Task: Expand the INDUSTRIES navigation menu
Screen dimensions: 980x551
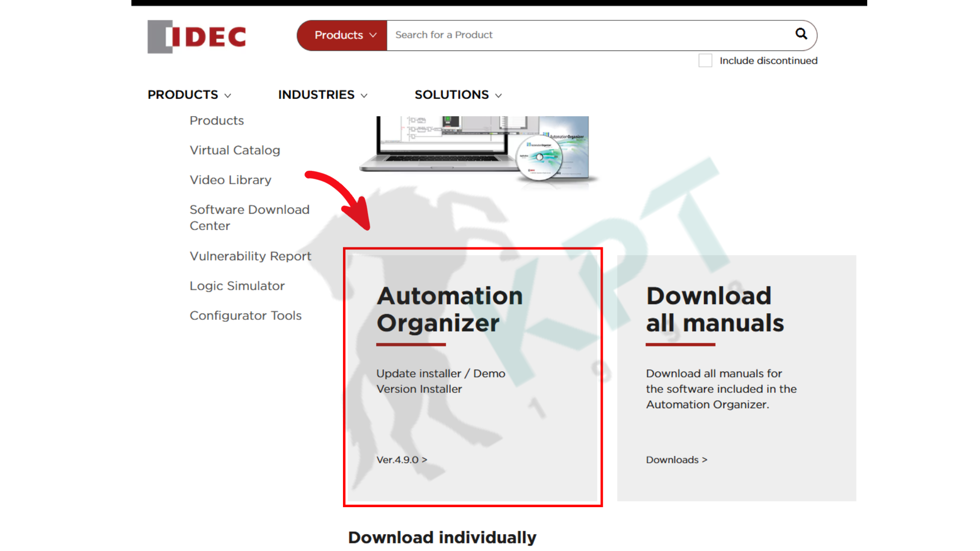Action: 323,95
